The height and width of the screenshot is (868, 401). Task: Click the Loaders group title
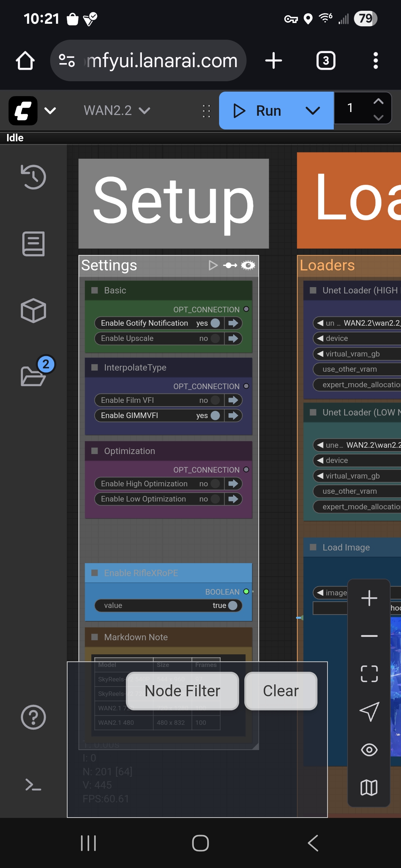[327, 265]
